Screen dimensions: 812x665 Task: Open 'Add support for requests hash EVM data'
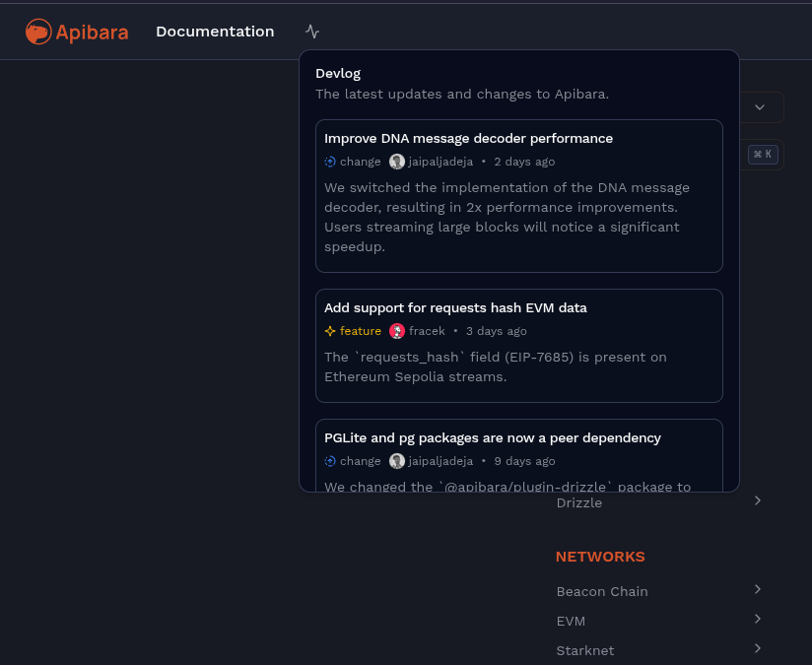(x=455, y=307)
